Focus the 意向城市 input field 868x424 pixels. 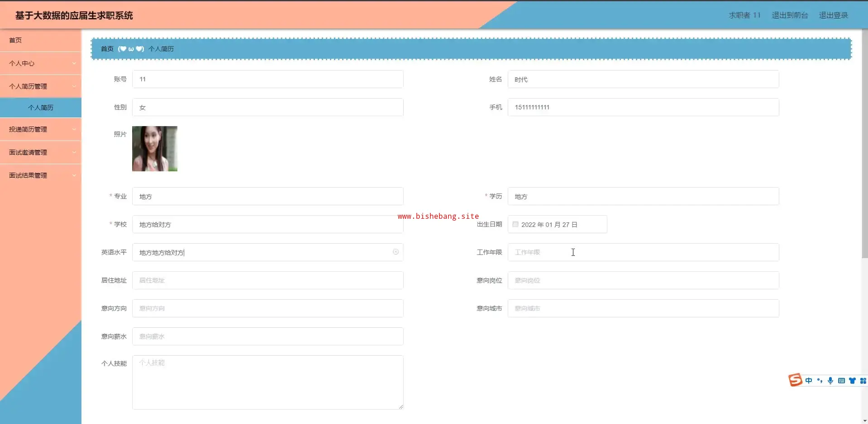click(643, 308)
